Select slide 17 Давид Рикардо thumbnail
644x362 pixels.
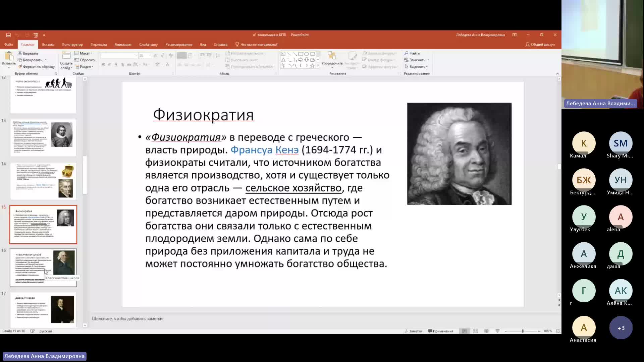[x=43, y=310]
